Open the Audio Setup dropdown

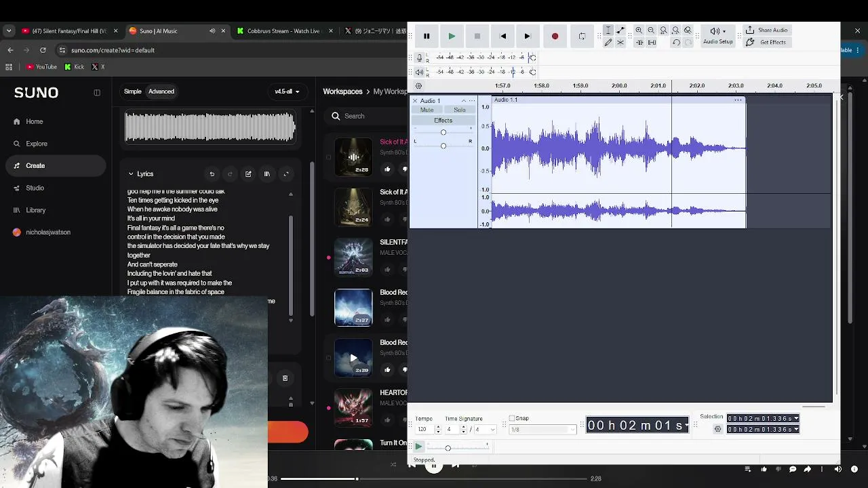pos(717,36)
